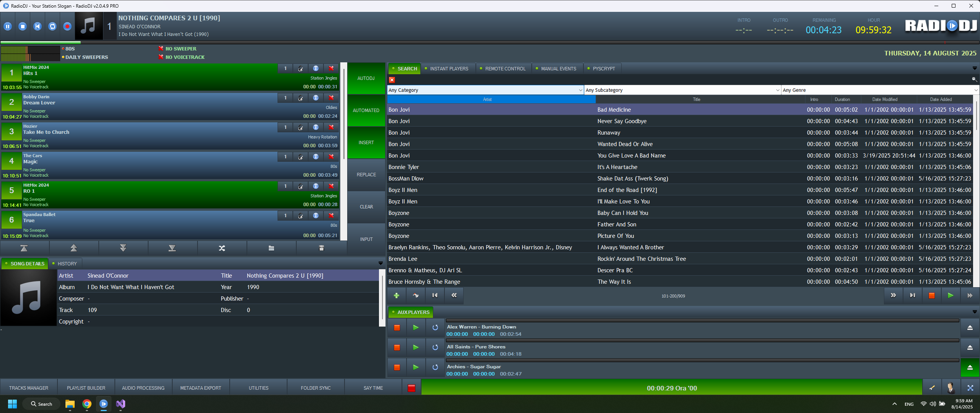Add the selected search result to playlist
The width and height of the screenshot is (980, 413).
397,295
